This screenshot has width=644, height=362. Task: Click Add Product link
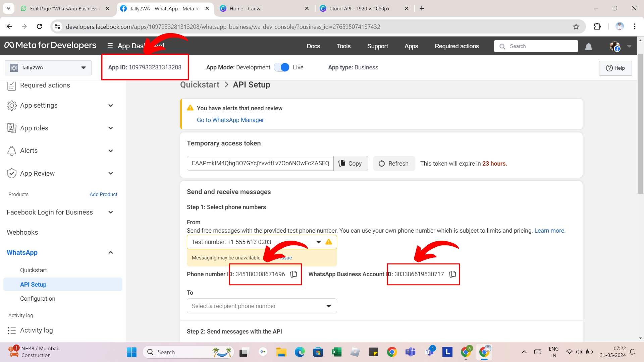click(x=103, y=194)
